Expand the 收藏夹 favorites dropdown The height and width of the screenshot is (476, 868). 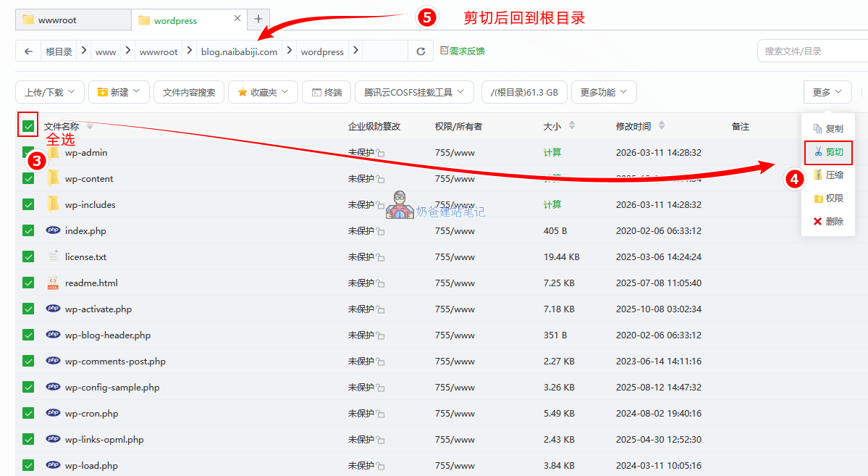(x=263, y=92)
